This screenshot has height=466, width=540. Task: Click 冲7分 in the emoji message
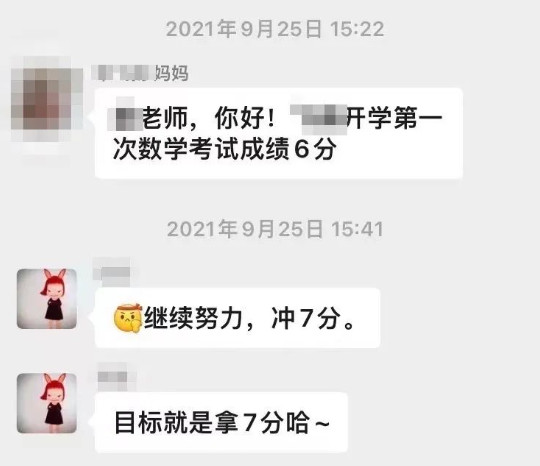pyautogui.click(x=304, y=319)
